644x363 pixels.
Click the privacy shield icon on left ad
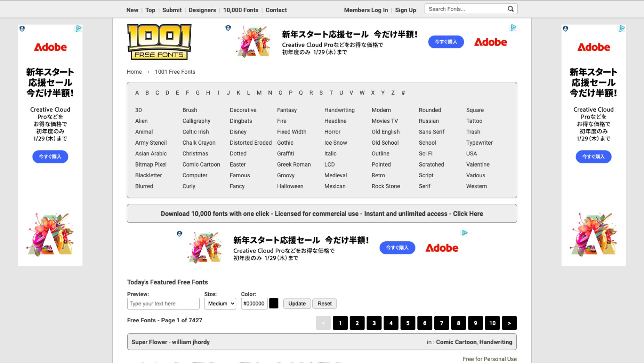[x=22, y=28]
